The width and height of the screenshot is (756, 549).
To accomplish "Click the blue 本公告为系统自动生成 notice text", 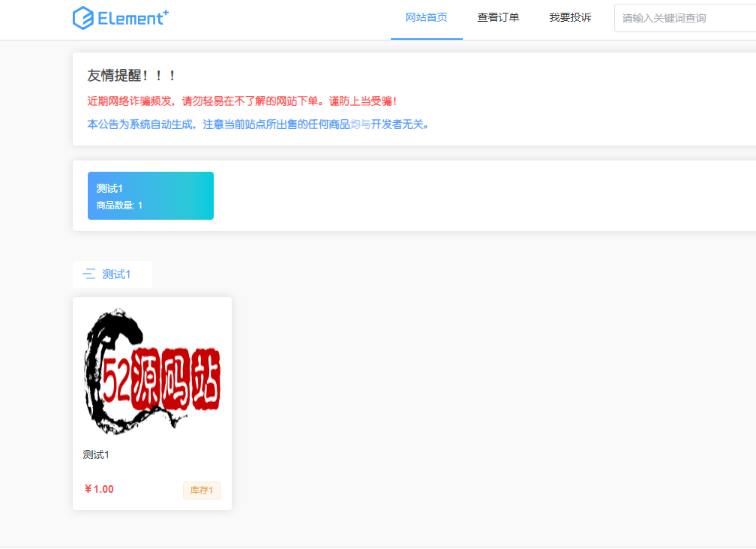I will pyautogui.click(x=258, y=124).
